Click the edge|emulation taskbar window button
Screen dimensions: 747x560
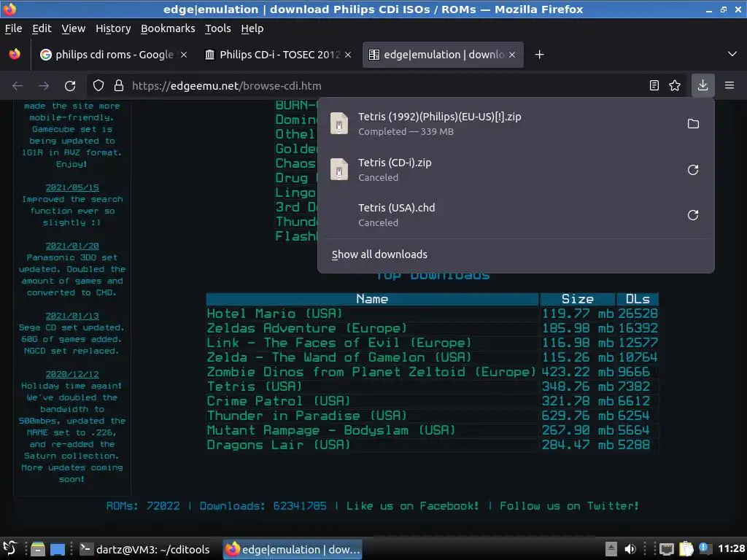(293, 550)
